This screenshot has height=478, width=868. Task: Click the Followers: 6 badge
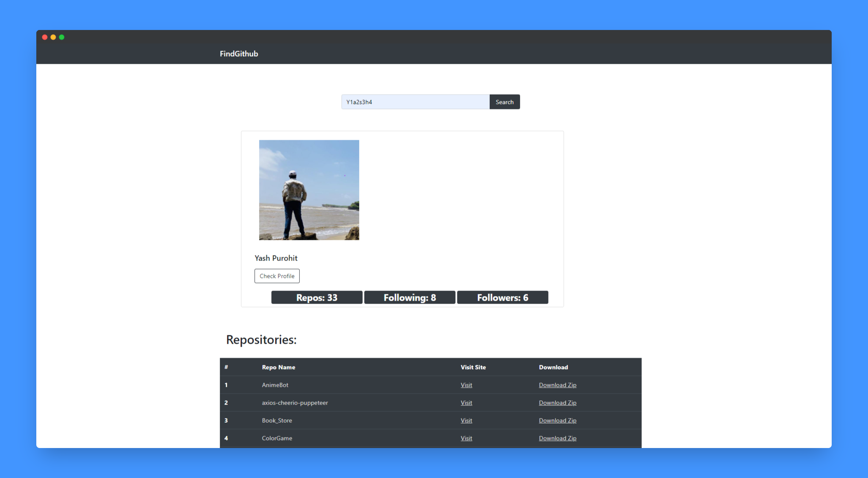tap(502, 297)
